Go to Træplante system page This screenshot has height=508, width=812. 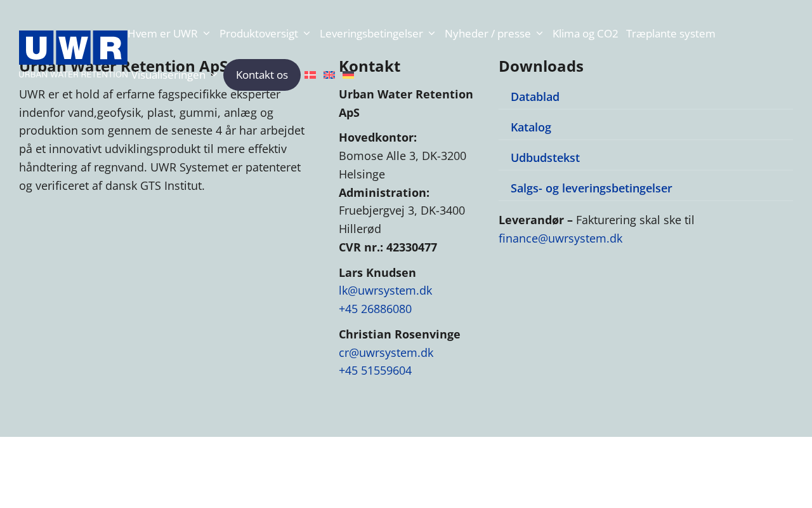coord(671,34)
